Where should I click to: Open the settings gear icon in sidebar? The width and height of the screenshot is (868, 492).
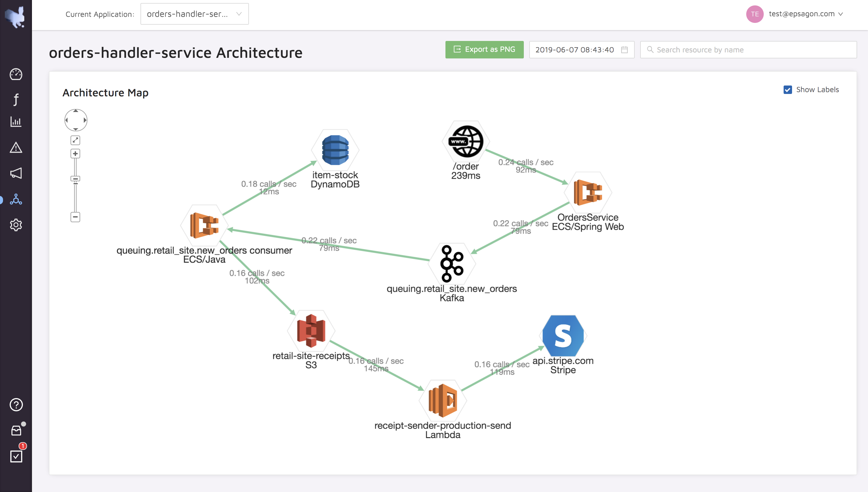[16, 225]
